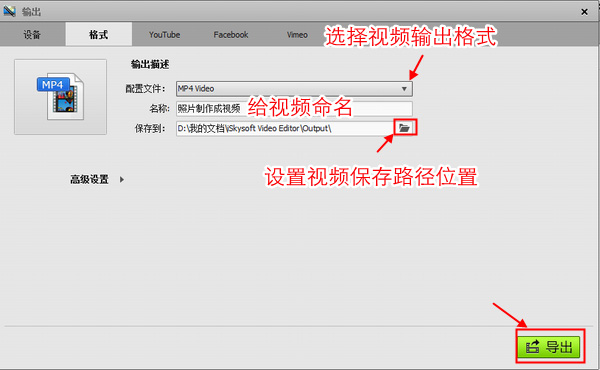
Task: Open the Facebook tab
Action: coord(231,35)
